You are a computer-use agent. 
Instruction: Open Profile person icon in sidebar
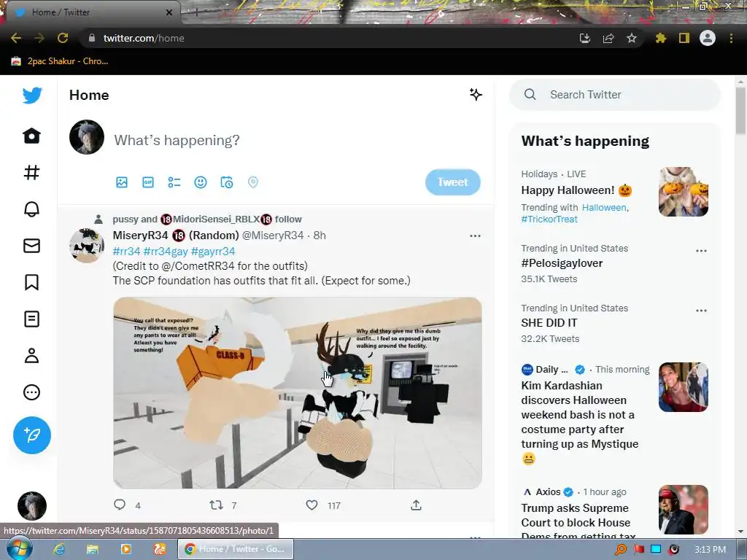pyautogui.click(x=32, y=356)
